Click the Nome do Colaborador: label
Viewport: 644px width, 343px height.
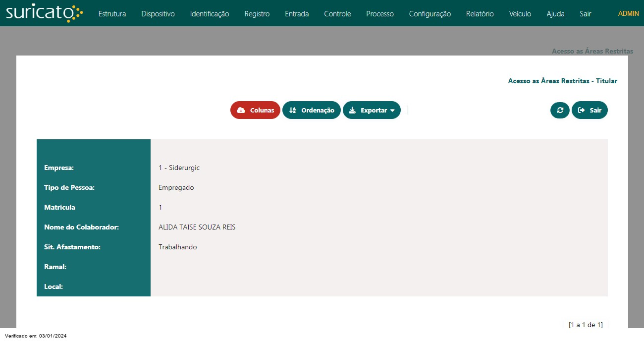82,227
